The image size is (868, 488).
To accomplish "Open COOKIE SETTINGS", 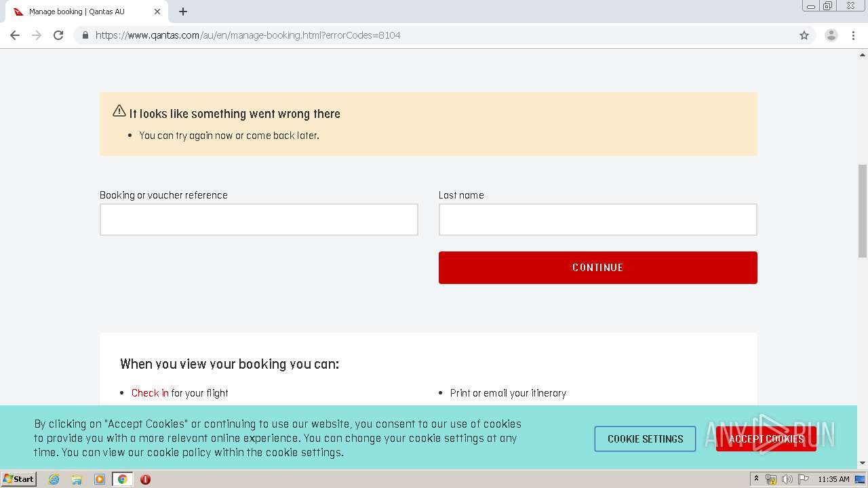I will click(x=646, y=439).
